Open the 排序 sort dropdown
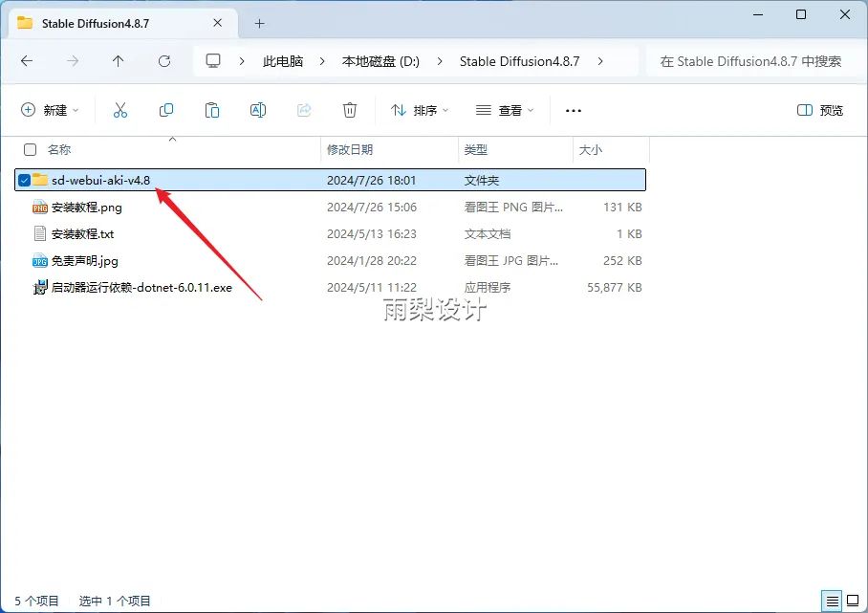This screenshot has height=613, width=868. pos(420,110)
